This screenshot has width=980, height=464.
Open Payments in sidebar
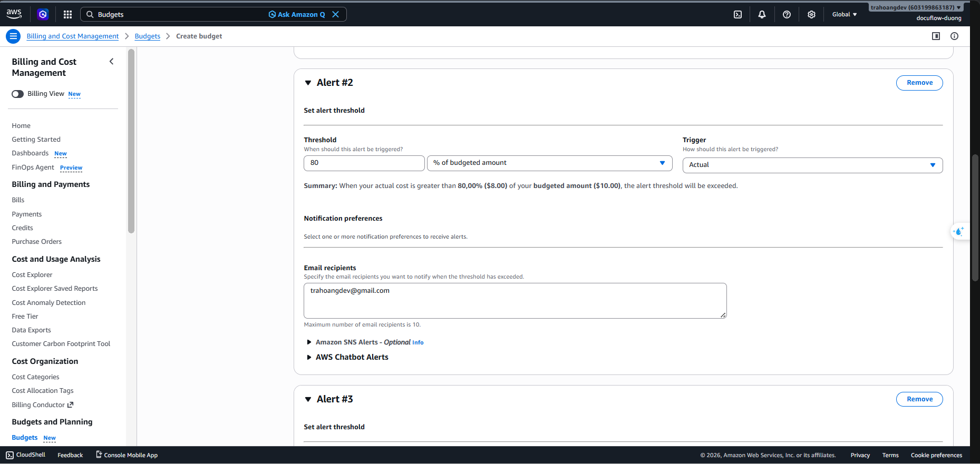click(26, 214)
